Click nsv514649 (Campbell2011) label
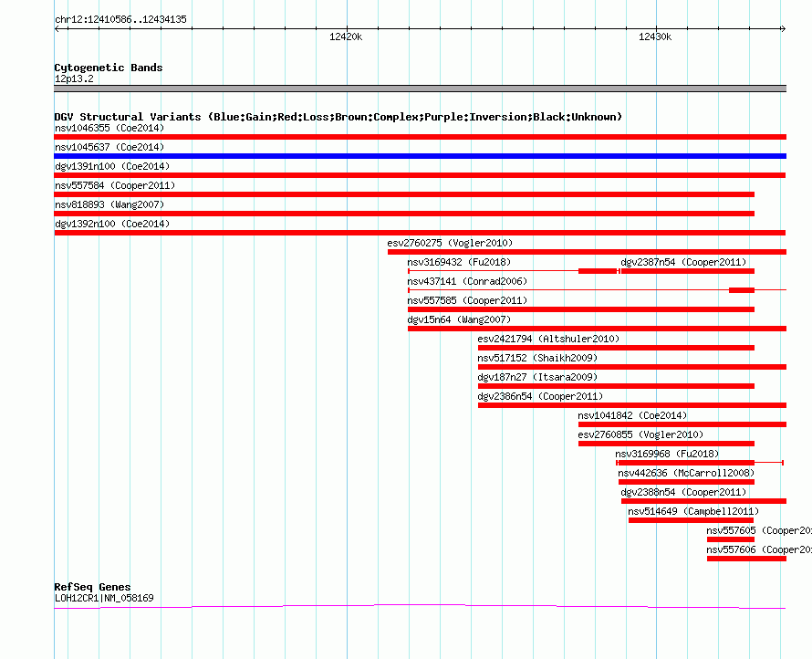 click(693, 511)
